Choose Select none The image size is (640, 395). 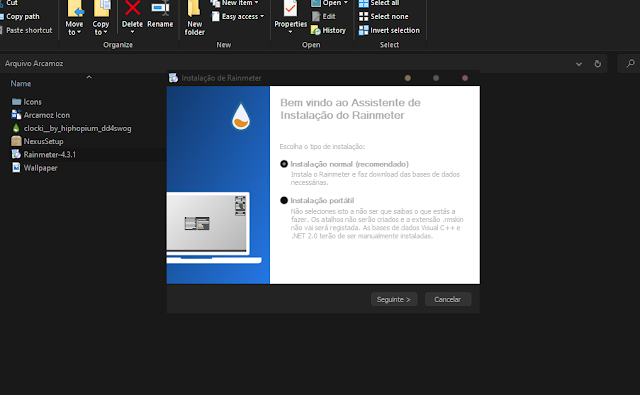click(x=383, y=16)
